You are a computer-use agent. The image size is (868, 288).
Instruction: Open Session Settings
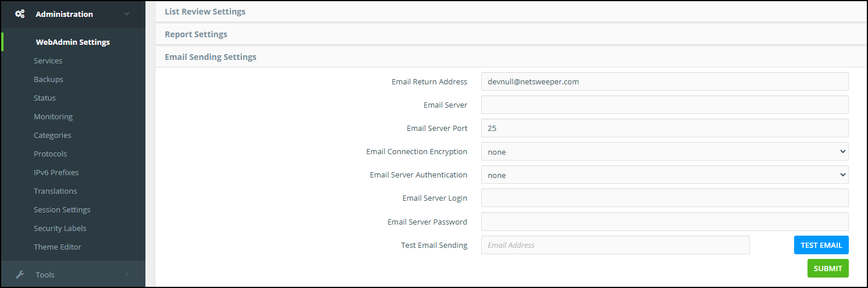(x=62, y=209)
